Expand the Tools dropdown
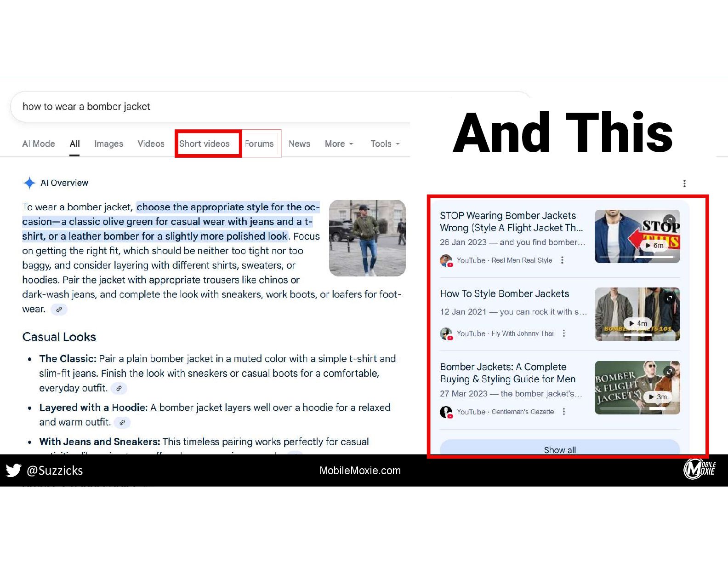728x563 pixels. pyautogui.click(x=385, y=144)
